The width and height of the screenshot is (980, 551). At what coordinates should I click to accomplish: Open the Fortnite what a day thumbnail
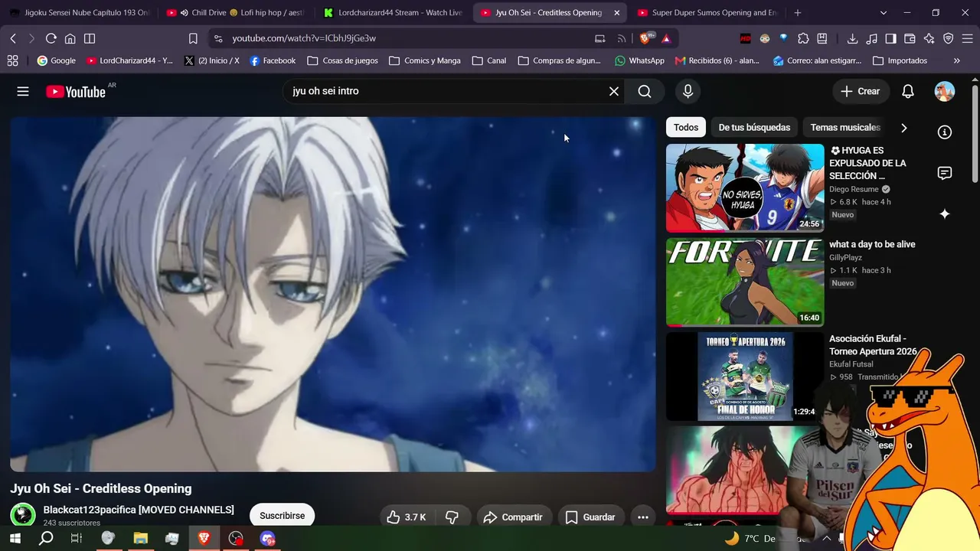click(x=745, y=282)
